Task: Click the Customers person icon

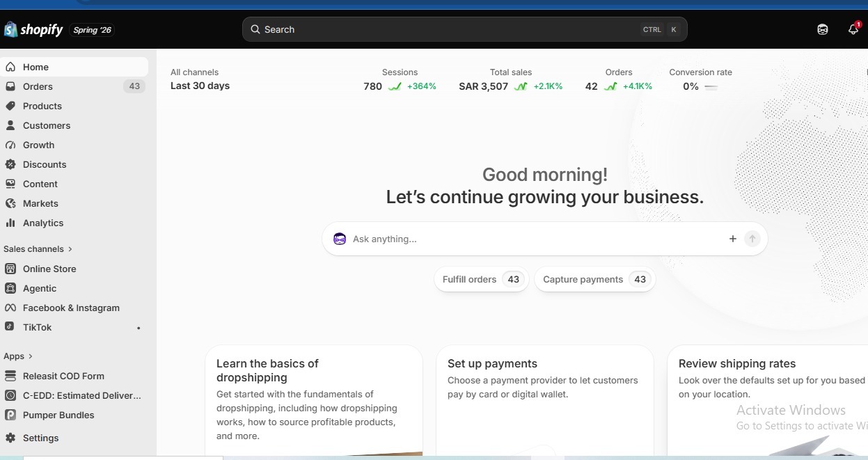Action: click(10, 125)
